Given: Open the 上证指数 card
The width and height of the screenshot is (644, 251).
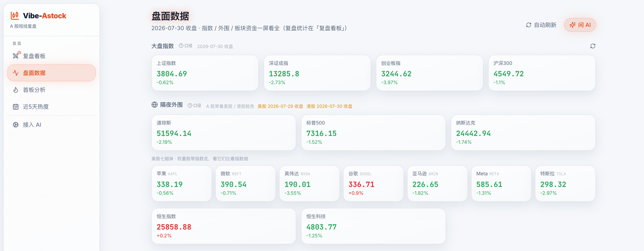Looking at the screenshot, I should pyautogui.click(x=205, y=73).
